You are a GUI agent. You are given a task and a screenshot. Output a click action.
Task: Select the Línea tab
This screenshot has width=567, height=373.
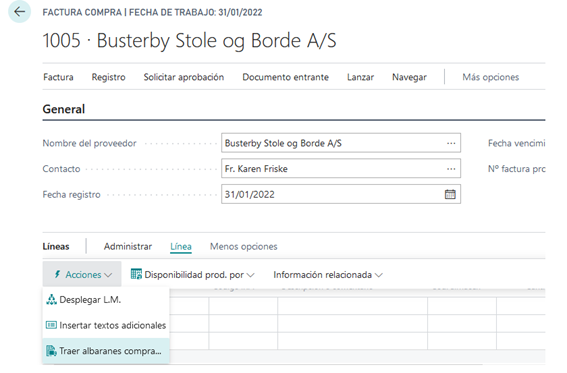tap(181, 246)
